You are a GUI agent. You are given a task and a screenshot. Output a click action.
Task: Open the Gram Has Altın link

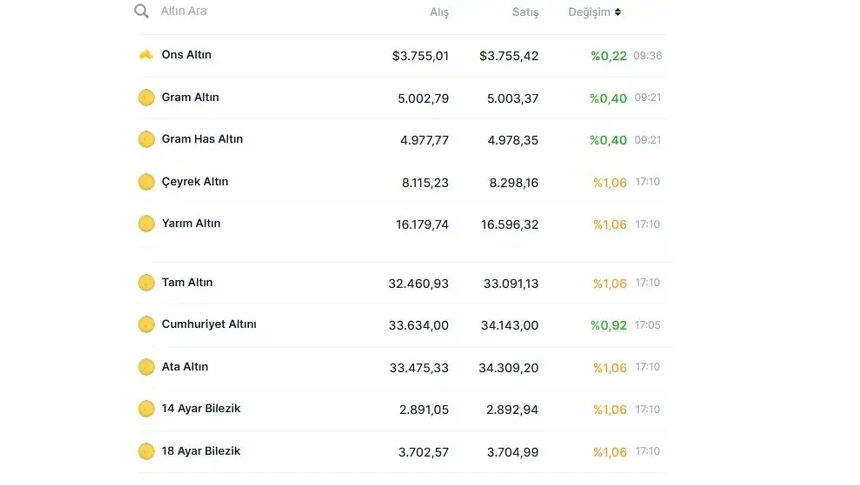click(x=202, y=140)
